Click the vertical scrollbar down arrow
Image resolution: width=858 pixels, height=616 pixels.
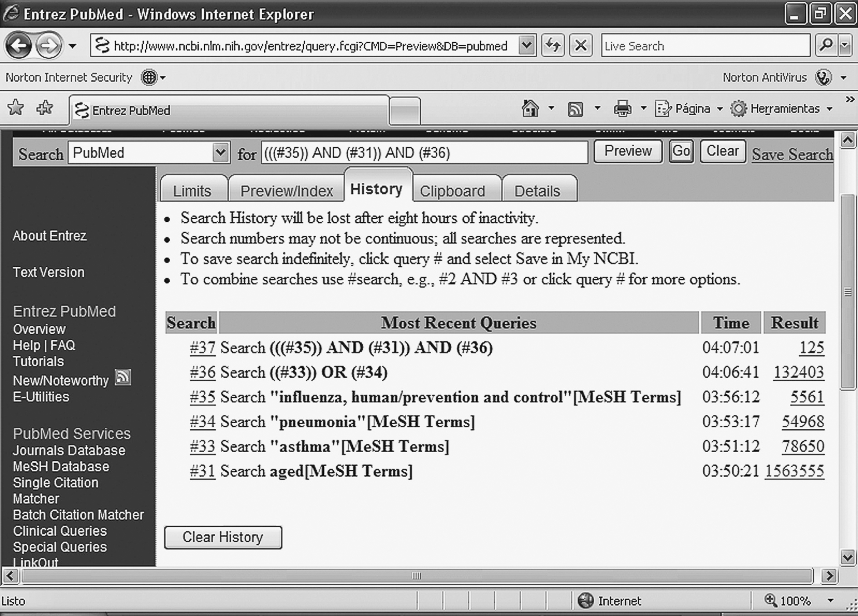tap(847, 557)
